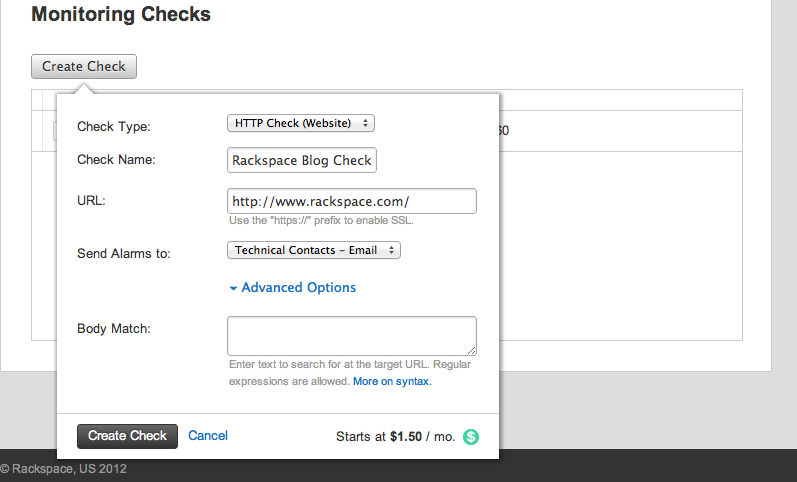Click the dark Create Check submit button
Viewport: 797px width, 482px height.
[128, 436]
